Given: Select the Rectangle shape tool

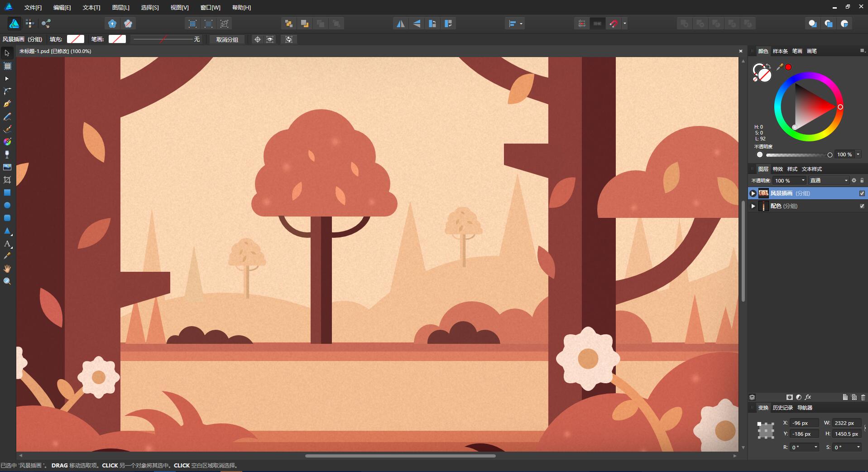Looking at the screenshot, I should (7, 193).
